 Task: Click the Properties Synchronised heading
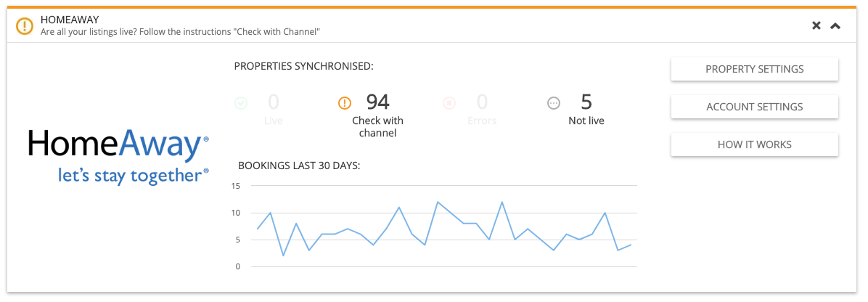point(304,67)
